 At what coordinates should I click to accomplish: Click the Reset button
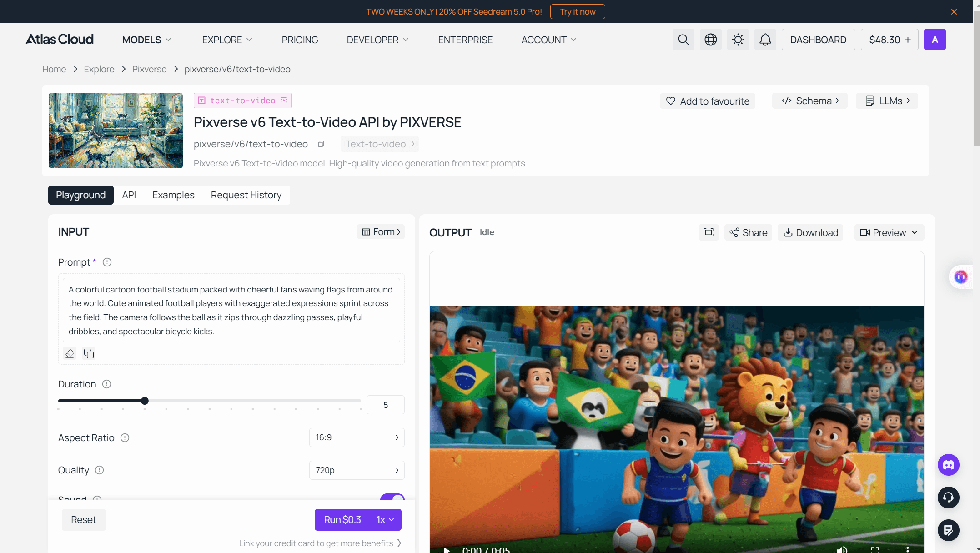point(84,520)
